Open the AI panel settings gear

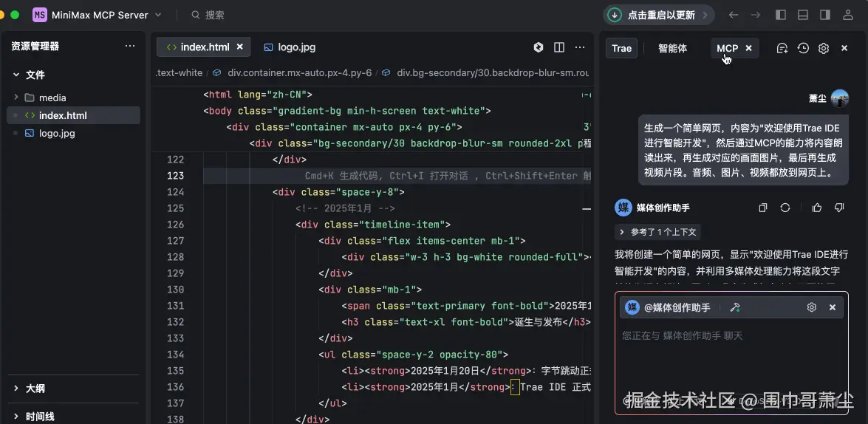(824, 48)
